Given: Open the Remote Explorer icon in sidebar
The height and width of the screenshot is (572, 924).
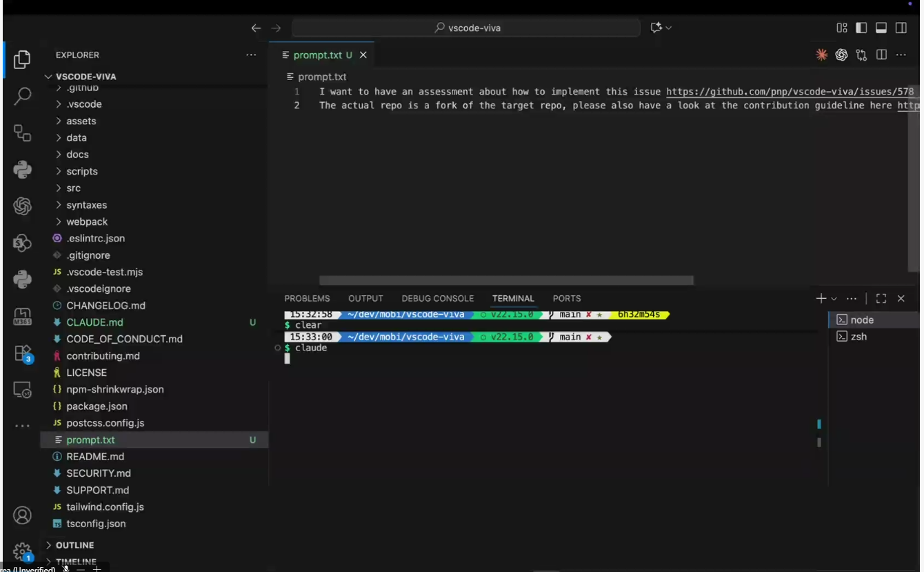Looking at the screenshot, I should 22,391.
